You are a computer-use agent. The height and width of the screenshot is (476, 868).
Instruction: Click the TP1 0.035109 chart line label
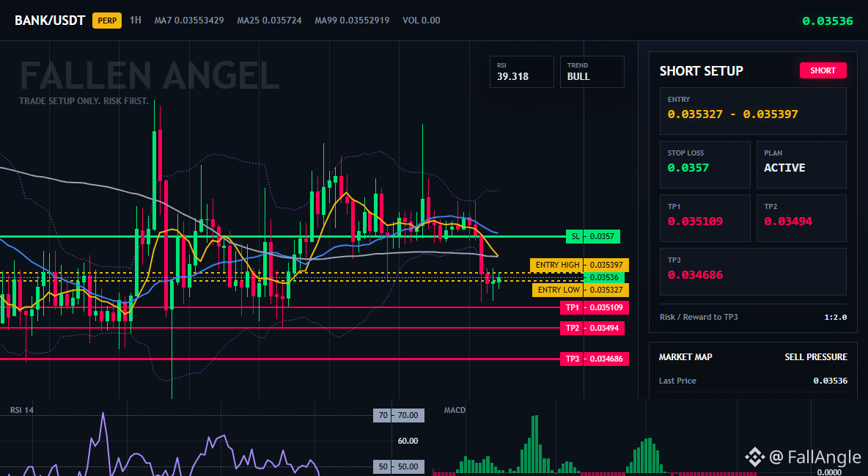tap(594, 307)
